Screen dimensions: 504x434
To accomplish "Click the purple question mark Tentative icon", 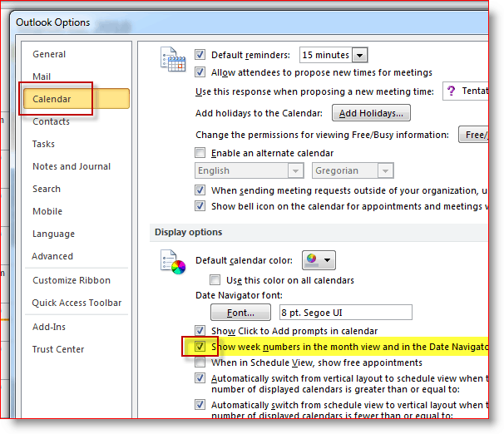I will point(452,91).
